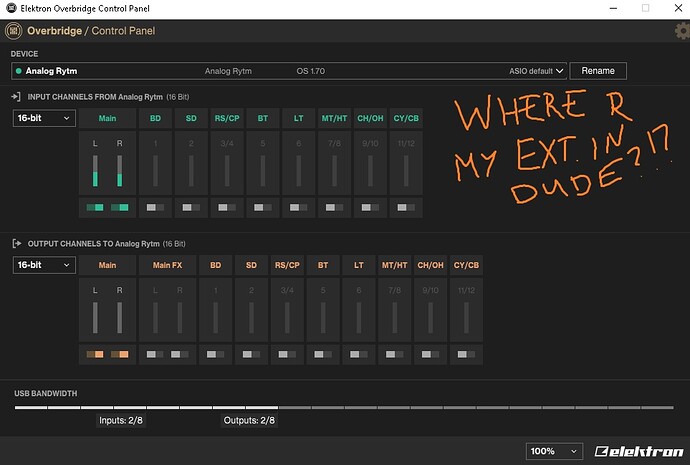Viewport: 690px width, 465px height.
Task: Click the Elektron app icon in title bar
Action: (9, 8)
